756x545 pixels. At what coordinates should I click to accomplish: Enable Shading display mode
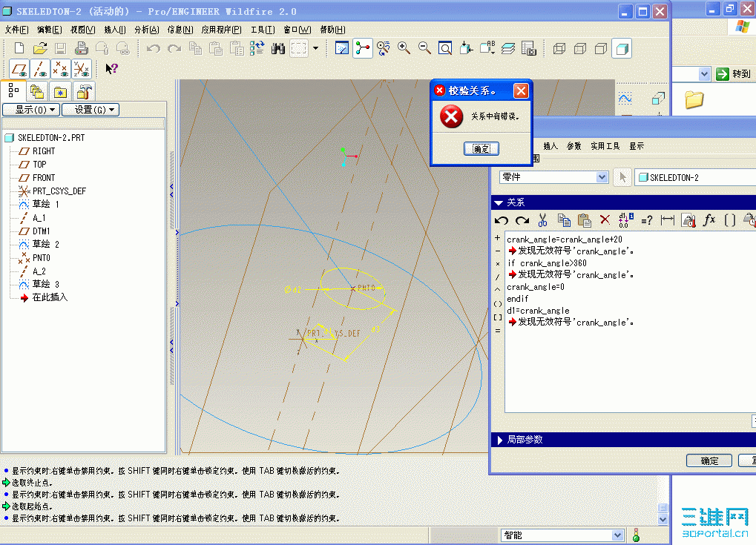tap(622, 48)
